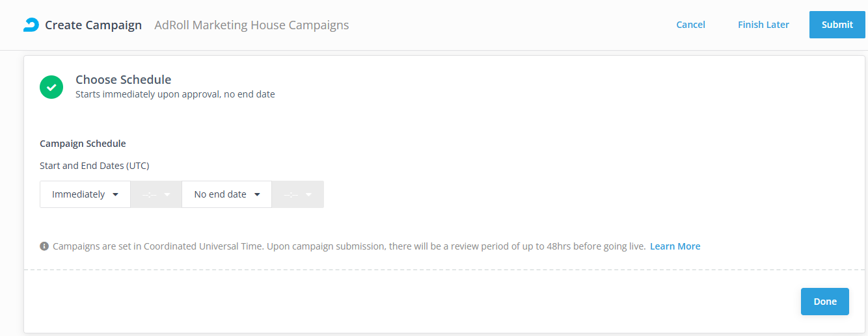
Task: Click the Create Campaign page title
Action: pos(93,25)
